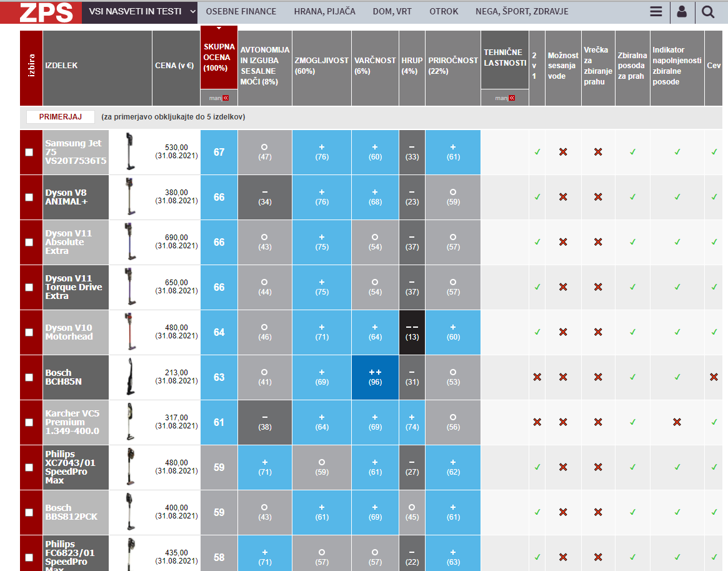
Task: Tick the Karcher VC5 Premium checkbox
Action: (x=29, y=423)
